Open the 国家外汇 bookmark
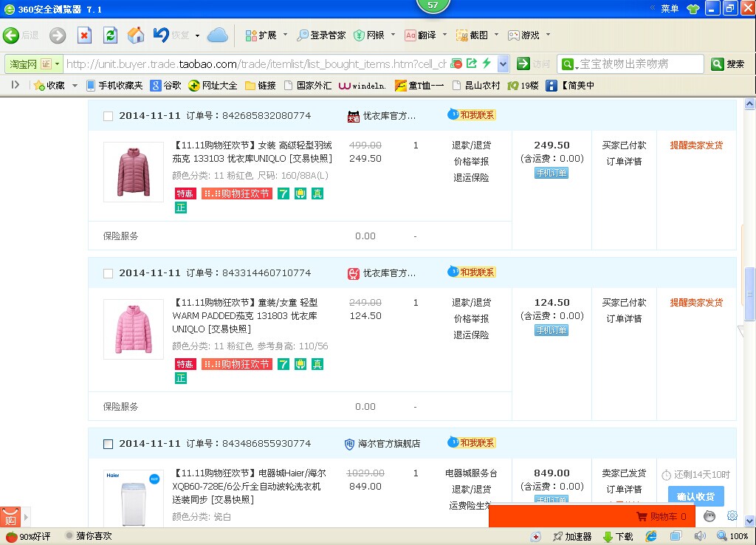Screen dimensions: 756x545 tap(308, 86)
